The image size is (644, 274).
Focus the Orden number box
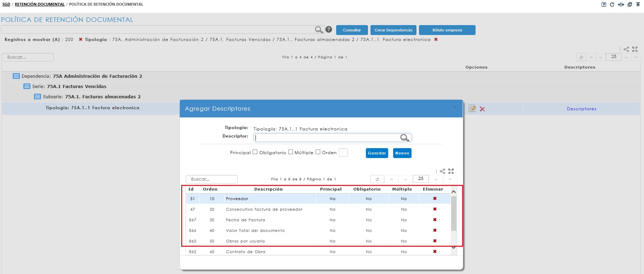[x=343, y=152]
